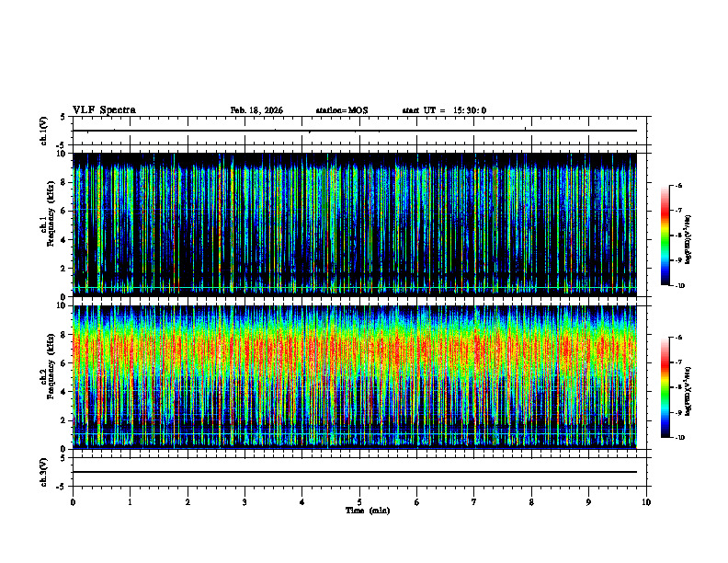728x563 pixels.
Task: Click time axis tick label "2"
Action: pos(188,502)
